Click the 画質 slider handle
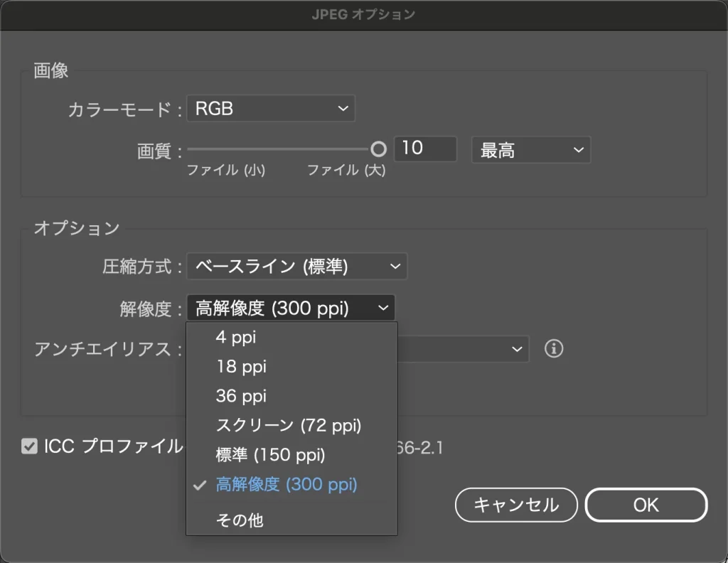This screenshot has width=728, height=563. pyautogui.click(x=378, y=149)
